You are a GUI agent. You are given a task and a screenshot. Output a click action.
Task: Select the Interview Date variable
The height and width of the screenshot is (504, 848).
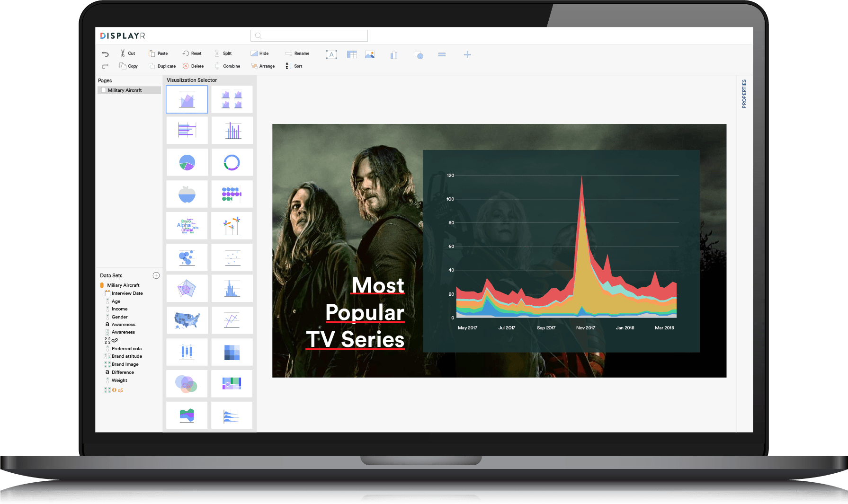(x=124, y=293)
